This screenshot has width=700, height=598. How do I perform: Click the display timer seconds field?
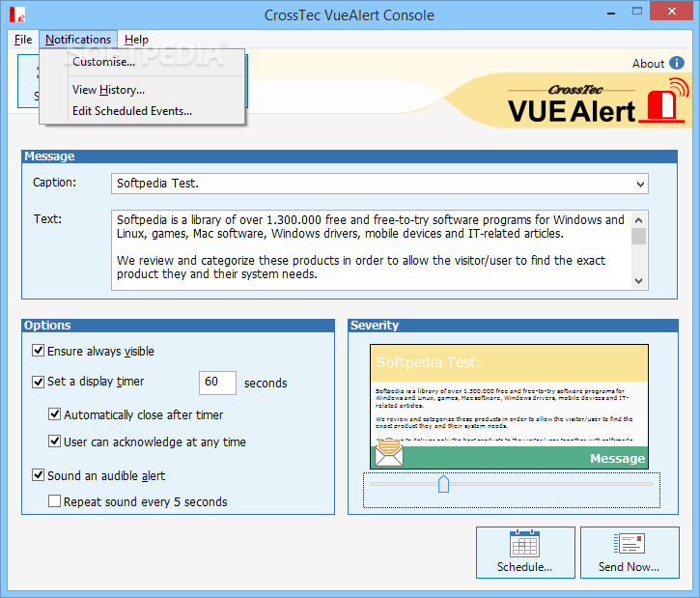click(x=217, y=383)
